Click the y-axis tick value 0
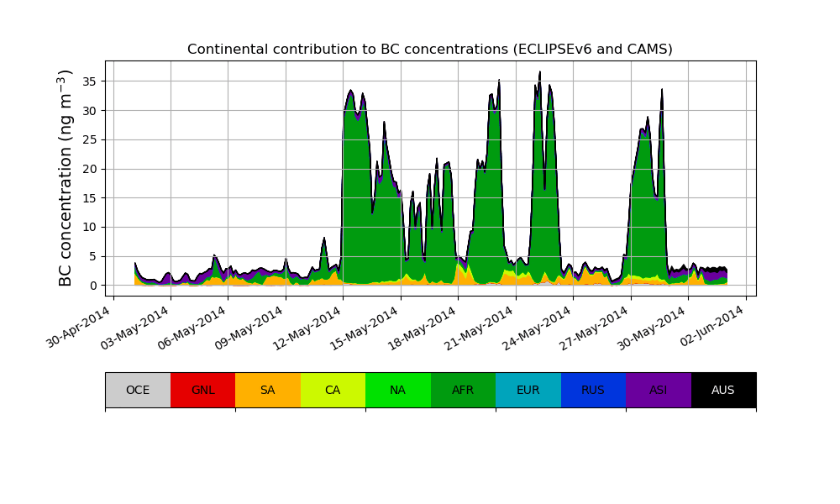The image size is (840, 504). pos(94,286)
